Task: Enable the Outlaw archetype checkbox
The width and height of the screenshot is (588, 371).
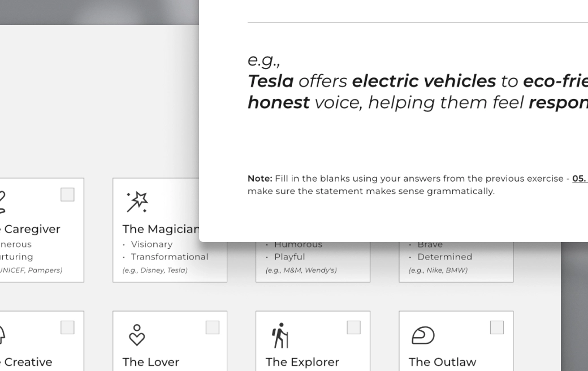Action: coord(497,327)
